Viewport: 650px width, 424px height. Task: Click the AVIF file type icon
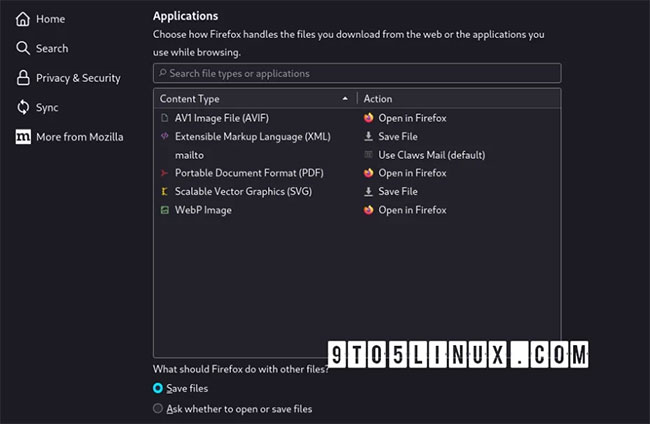165,118
